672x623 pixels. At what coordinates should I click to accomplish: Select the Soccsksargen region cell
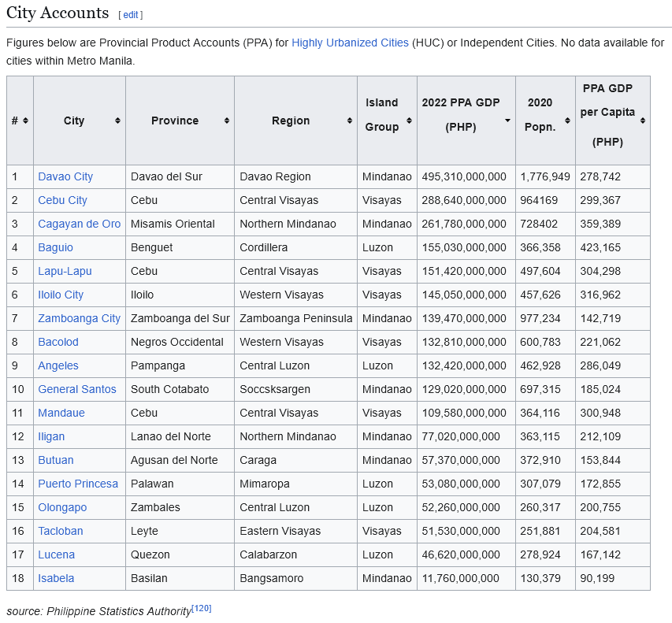[295, 389]
